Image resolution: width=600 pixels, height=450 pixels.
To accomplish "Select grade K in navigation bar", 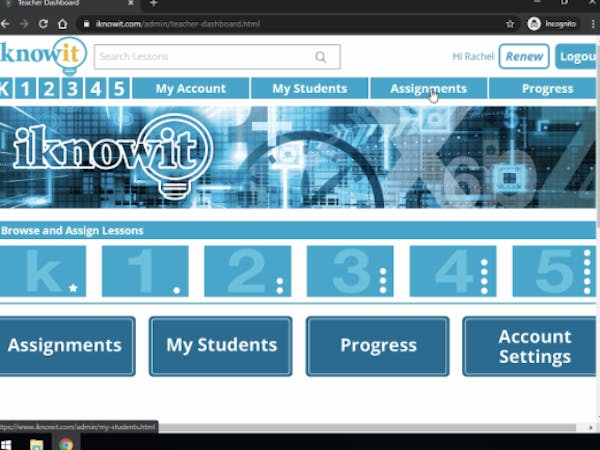I will [5, 88].
